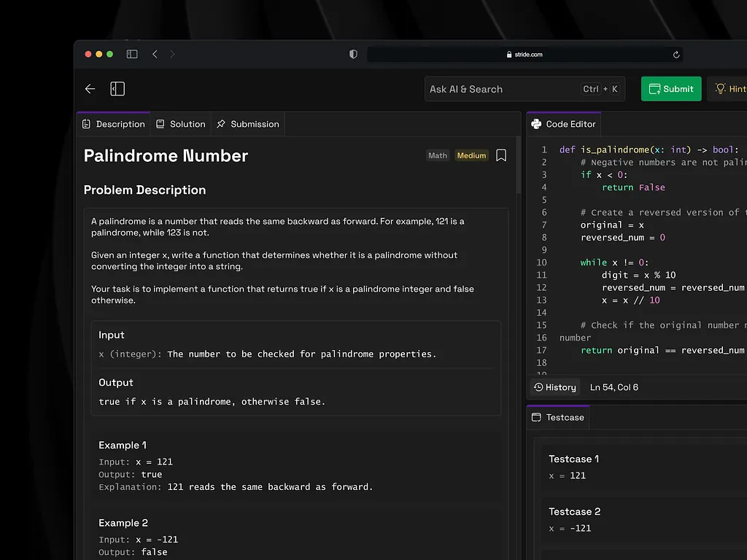Bookmark the Palindrome Number problem

click(501, 155)
